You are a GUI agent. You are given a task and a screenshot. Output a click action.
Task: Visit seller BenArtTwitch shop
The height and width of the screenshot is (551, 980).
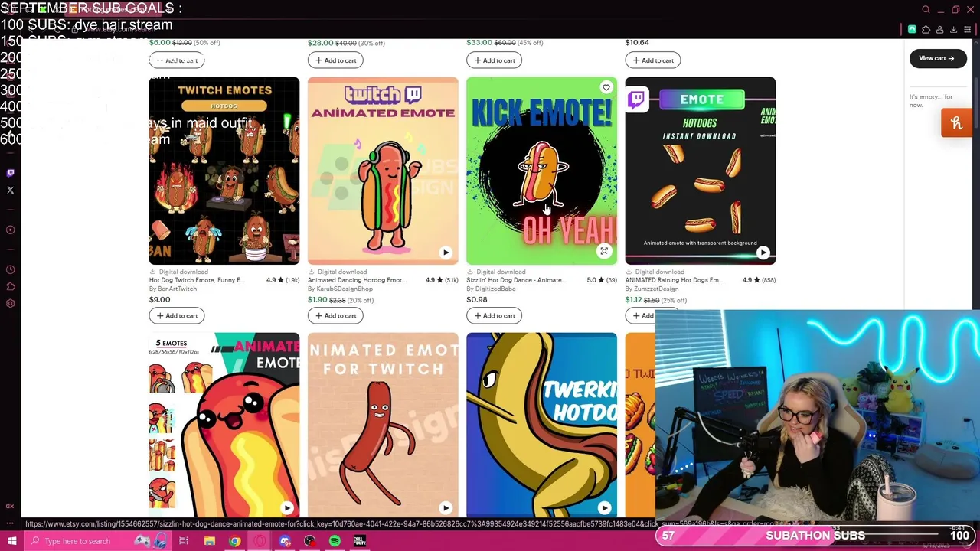173,289
